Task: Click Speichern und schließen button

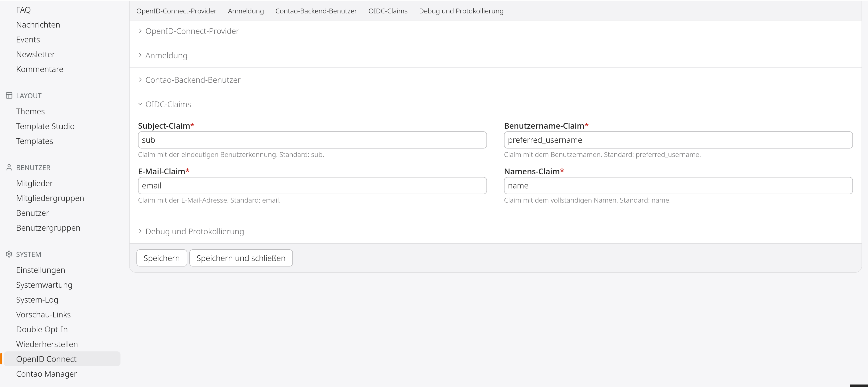Action: pyautogui.click(x=241, y=258)
